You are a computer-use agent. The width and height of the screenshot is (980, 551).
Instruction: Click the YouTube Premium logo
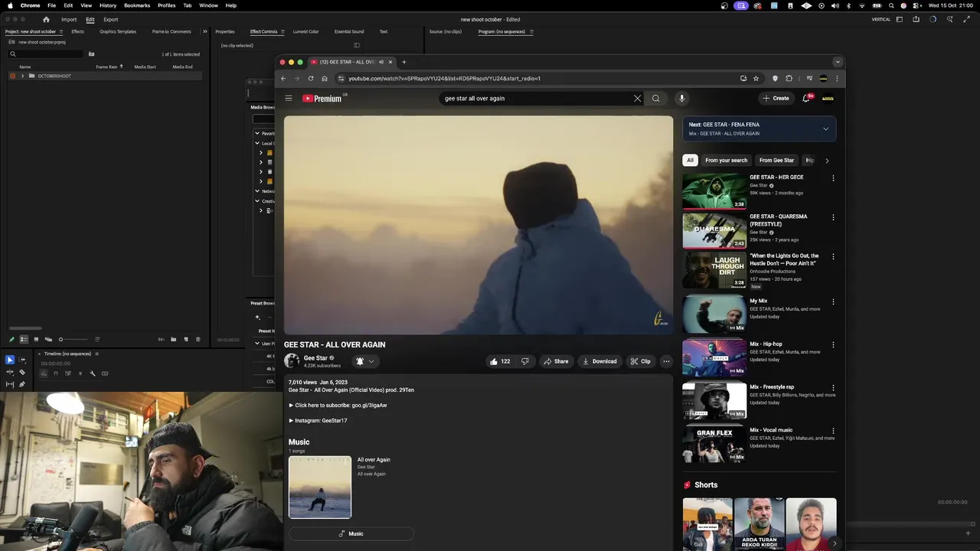pyautogui.click(x=322, y=98)
